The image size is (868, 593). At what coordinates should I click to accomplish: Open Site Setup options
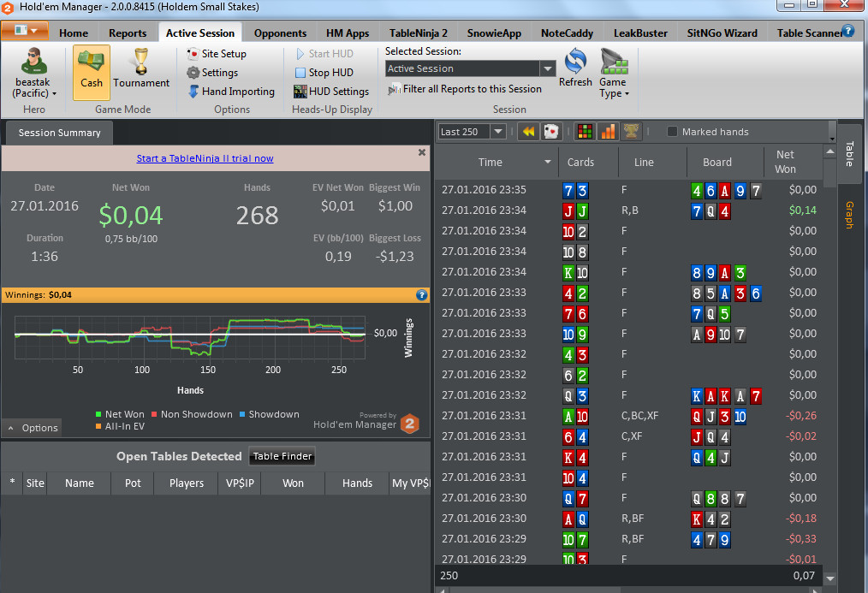(217, 54)
